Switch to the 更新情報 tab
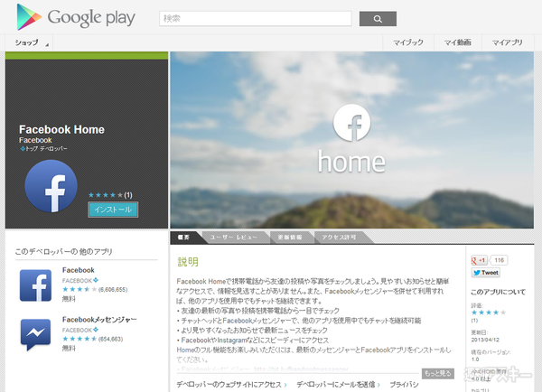The image size is (542, 392). tap(290, 238)
